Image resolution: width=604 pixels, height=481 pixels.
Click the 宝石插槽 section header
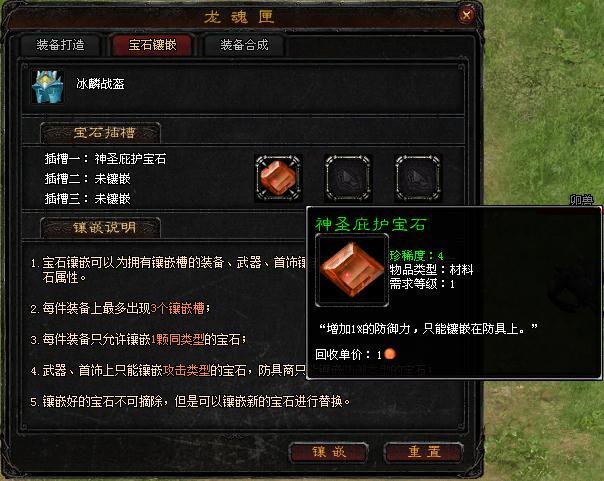100,133
